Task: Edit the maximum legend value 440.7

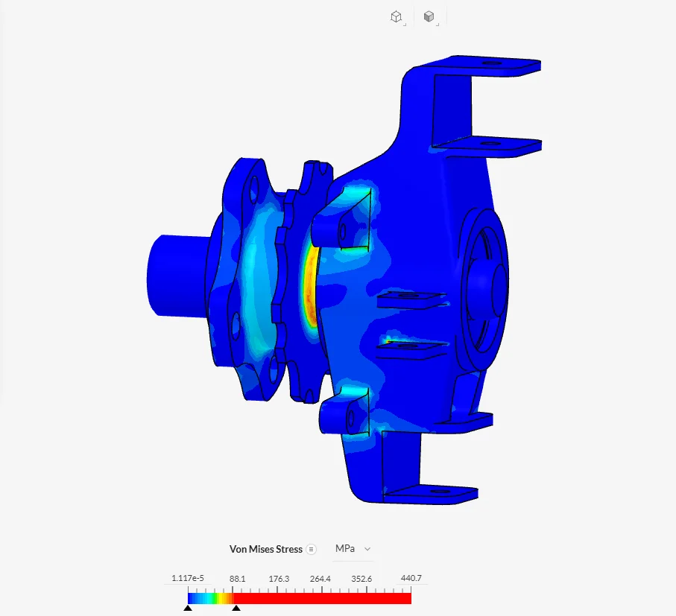Action: click(411, 578)
